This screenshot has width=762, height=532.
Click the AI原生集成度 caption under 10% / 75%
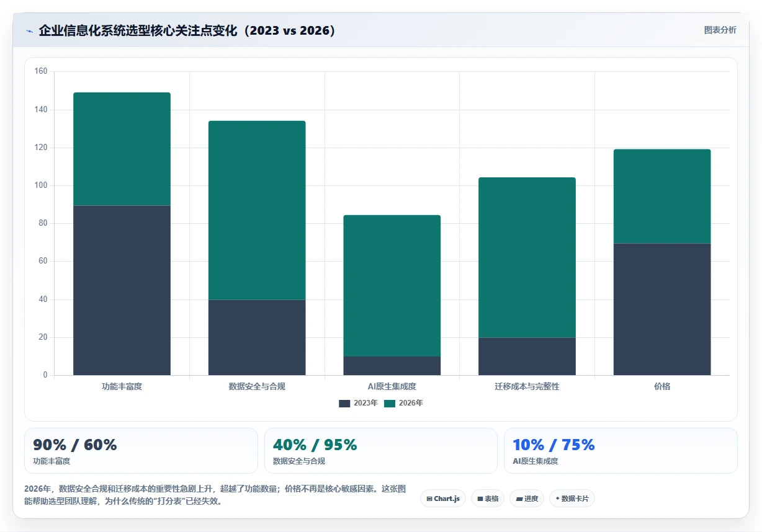coord(536,461)
